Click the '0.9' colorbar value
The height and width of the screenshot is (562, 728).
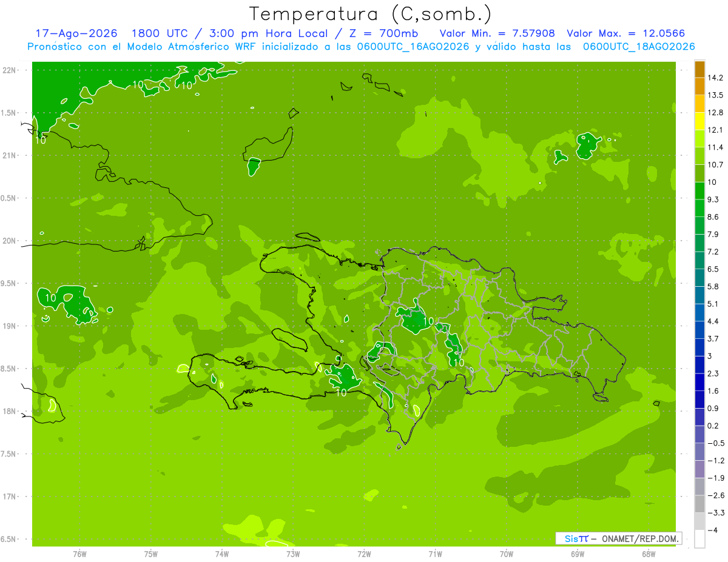714,408
